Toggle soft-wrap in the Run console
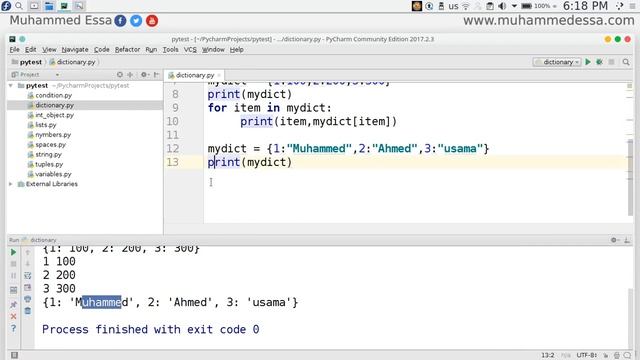 click(28, 276)
